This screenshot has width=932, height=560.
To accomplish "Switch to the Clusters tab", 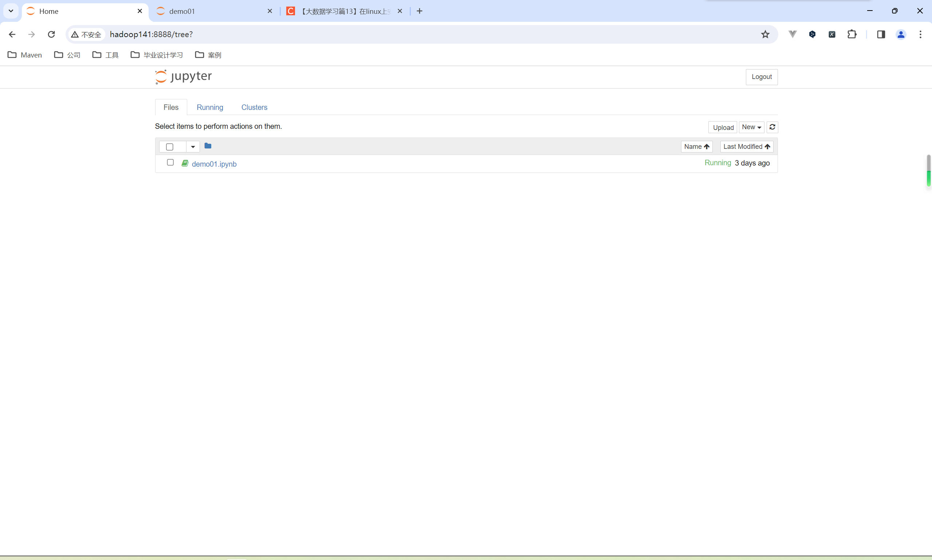I will pos(254,107).
